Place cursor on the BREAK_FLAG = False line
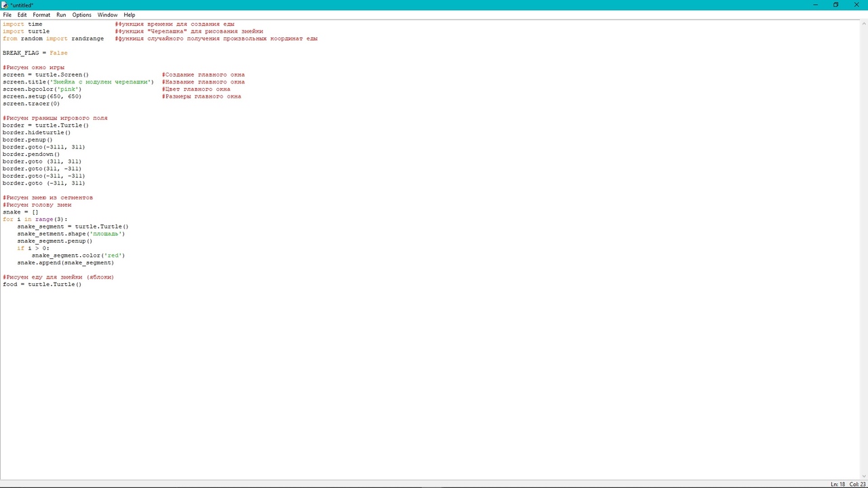868x488 pixels. click(x=35, y=53)
